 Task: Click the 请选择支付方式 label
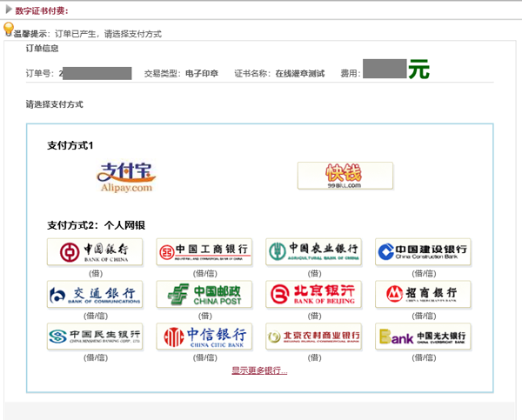point(55,104)
